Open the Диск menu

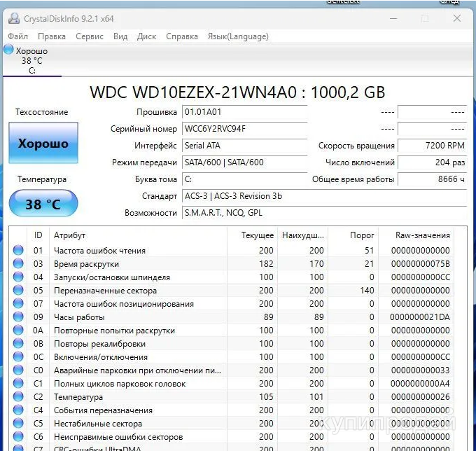click(146, 36)
